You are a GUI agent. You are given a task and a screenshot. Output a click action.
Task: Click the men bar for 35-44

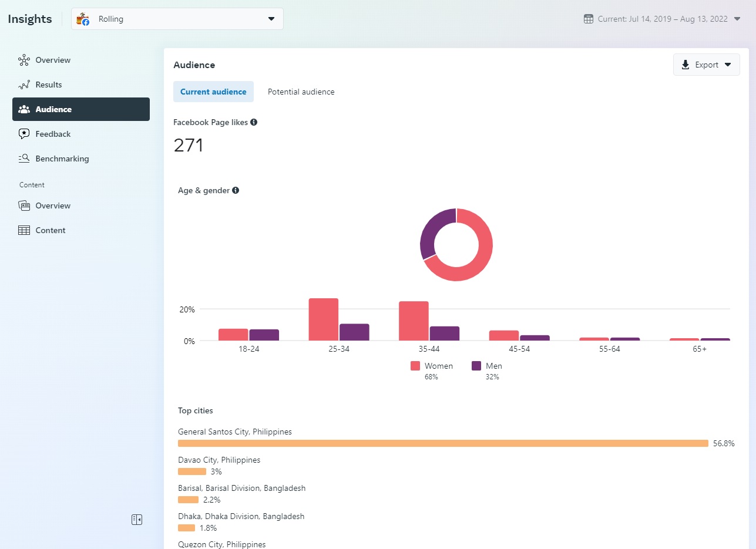coord(445,334)
